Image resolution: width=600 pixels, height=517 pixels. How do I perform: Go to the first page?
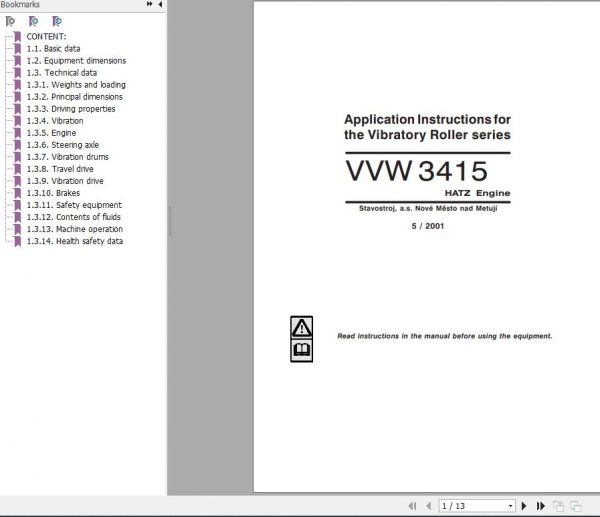click(412, 506)
